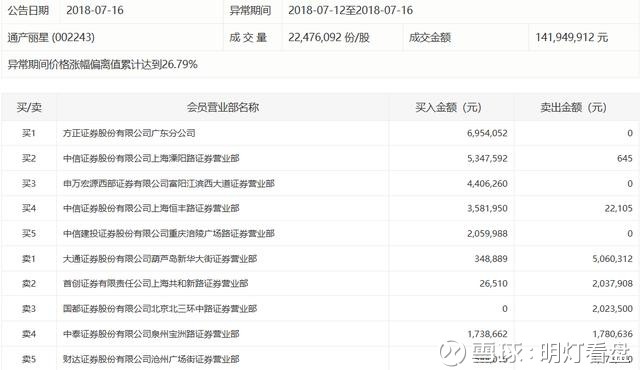Select 申万宏源西部证券富阳江滨西大道 row name
Image resolution: width=640 pixels, height=370 pixels.
(169, 184)
